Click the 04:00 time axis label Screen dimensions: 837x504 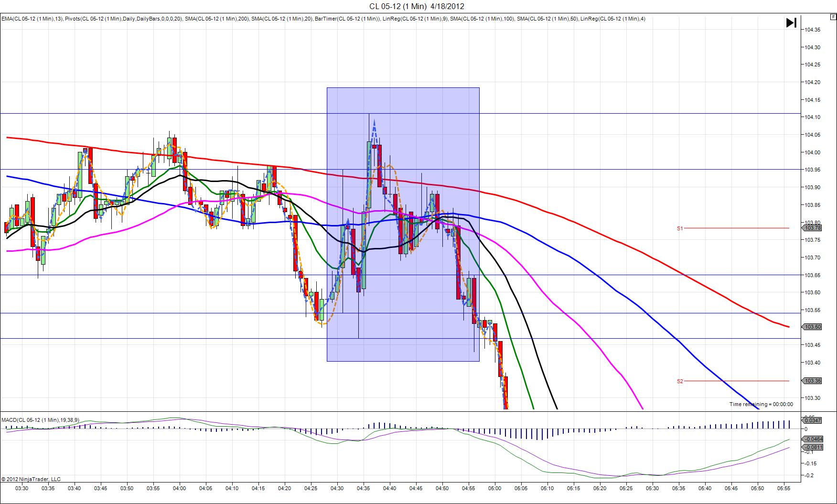click(180, 488)
